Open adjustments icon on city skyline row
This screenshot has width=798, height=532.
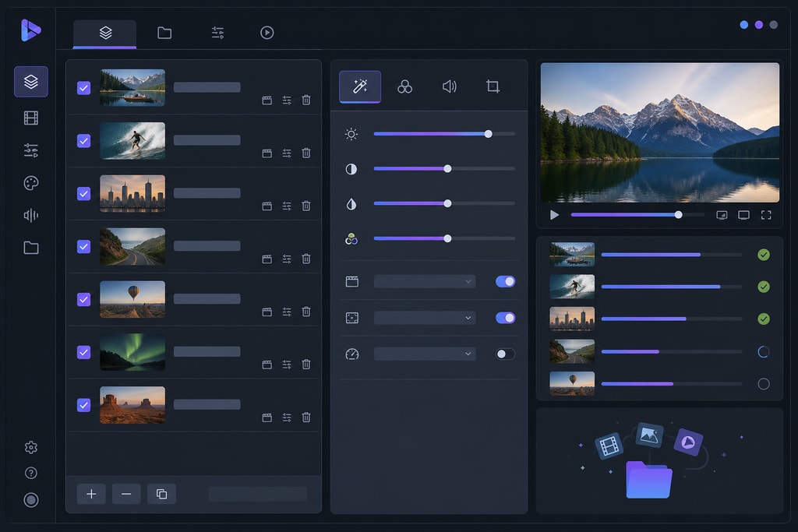[x=287, y=206]
